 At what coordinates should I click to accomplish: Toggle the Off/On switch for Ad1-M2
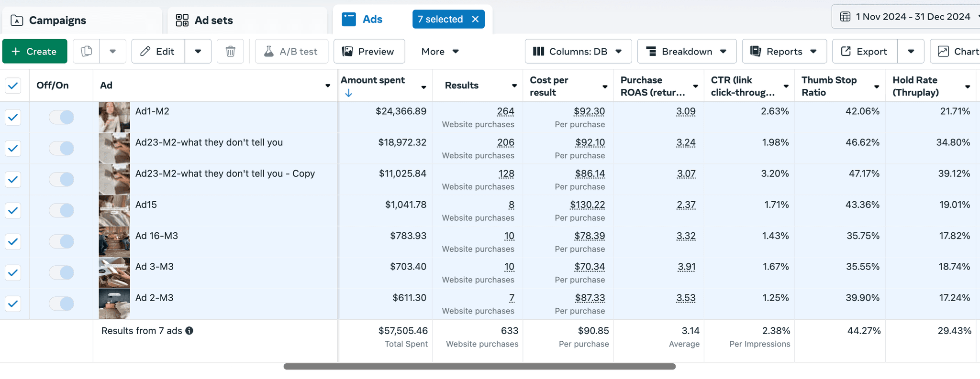62,117
